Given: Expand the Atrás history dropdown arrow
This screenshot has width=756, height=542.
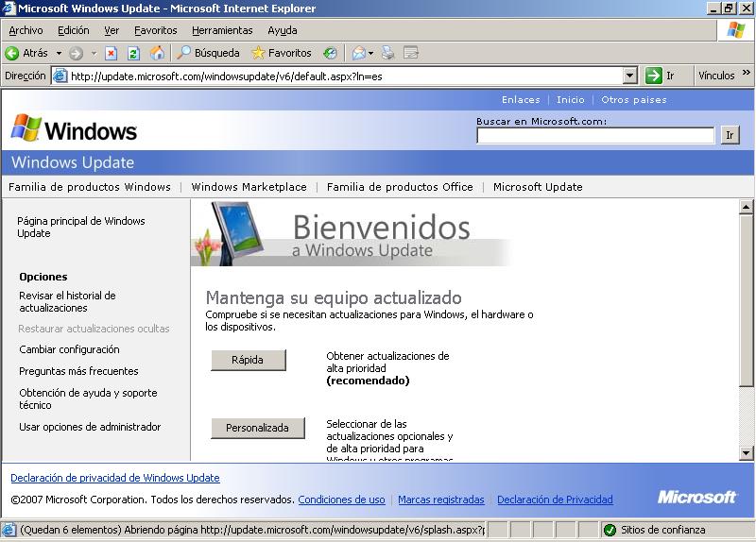Looking at the screenshot, I should tap(59, 54).
